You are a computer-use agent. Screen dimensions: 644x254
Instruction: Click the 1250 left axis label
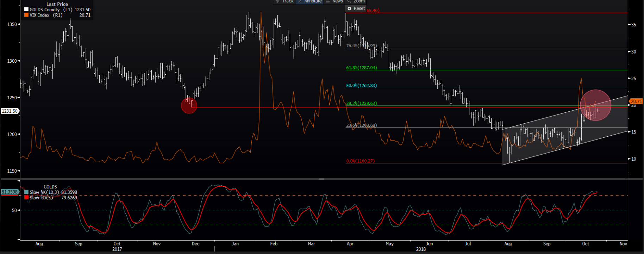(x=12, y=98)
